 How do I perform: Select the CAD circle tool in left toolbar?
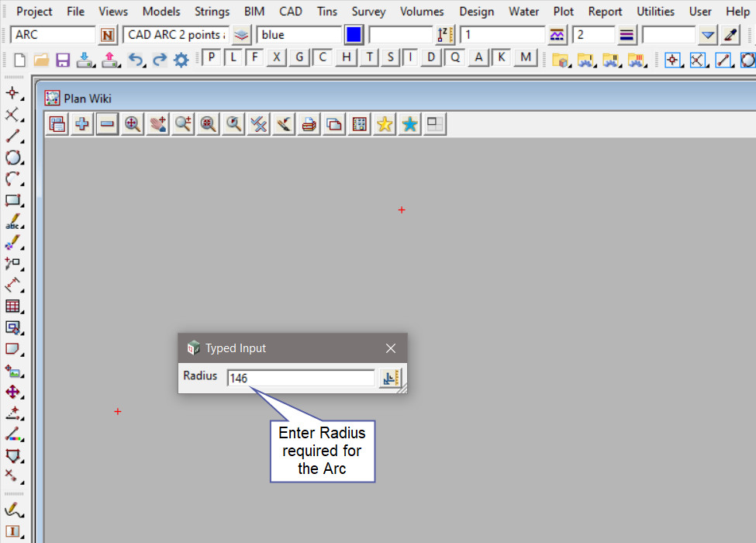[x=12, y=157]
